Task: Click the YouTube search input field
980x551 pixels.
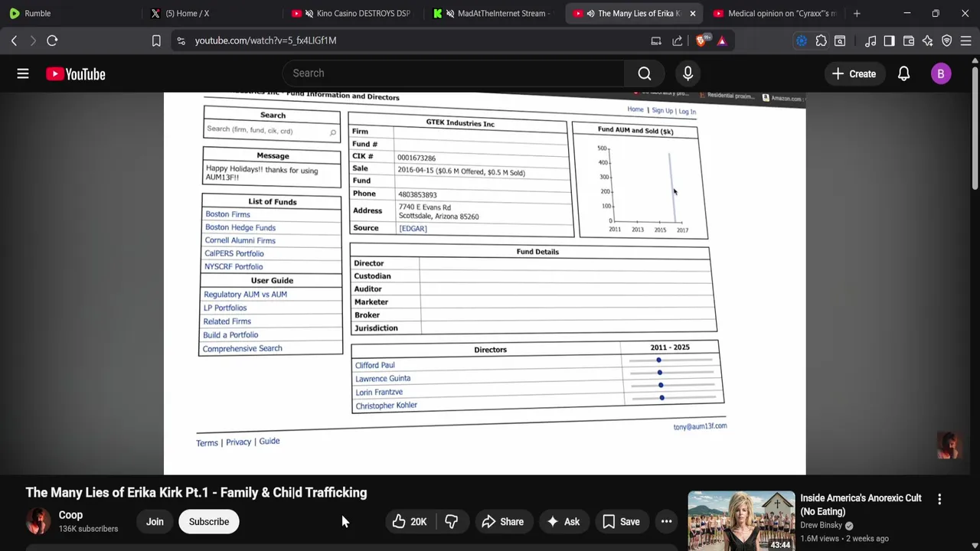Action: click(453, 73)
